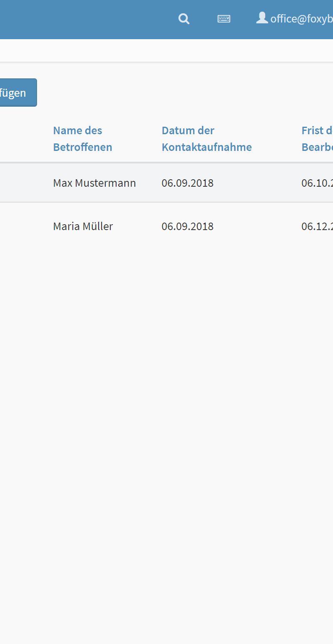Click empty leading cell of Maria Müller row
The image size is (333, 644).
coord(23,226)
